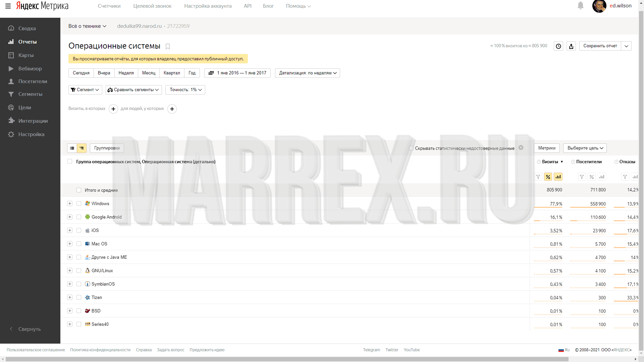Check the header select-all checkbox
The width and height of the screenshot is (644, 362).
point(70,161)
